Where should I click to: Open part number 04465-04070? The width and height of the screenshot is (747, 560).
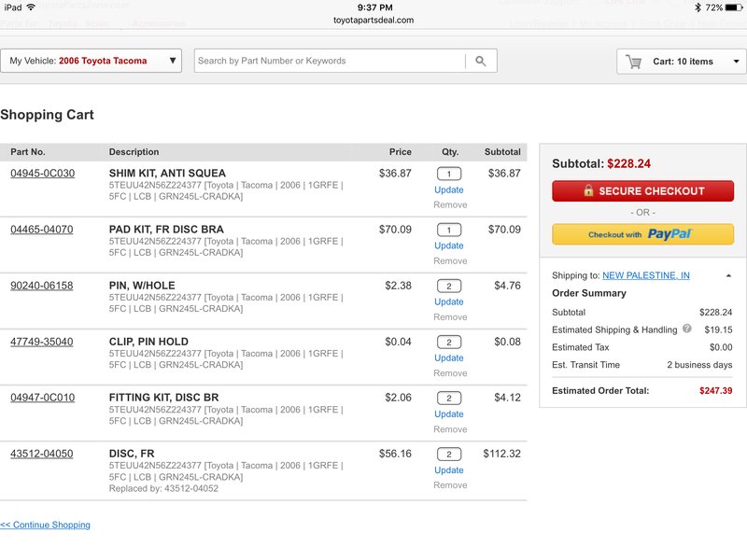click(42, 230)
